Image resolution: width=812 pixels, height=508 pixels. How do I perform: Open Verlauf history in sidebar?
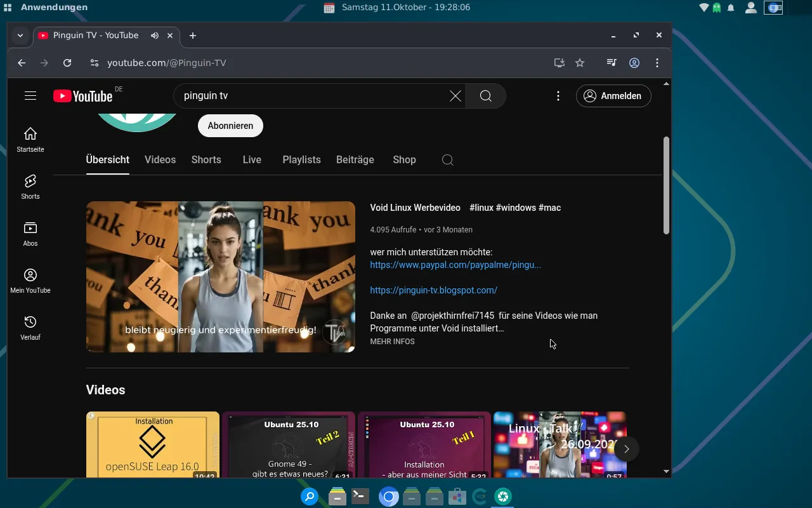point(30,328)
